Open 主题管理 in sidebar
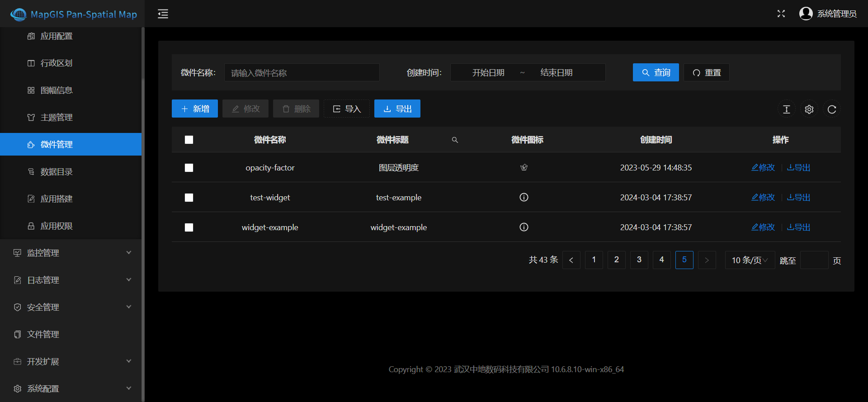This screenshot has width=868, height=402. (71, 117)
